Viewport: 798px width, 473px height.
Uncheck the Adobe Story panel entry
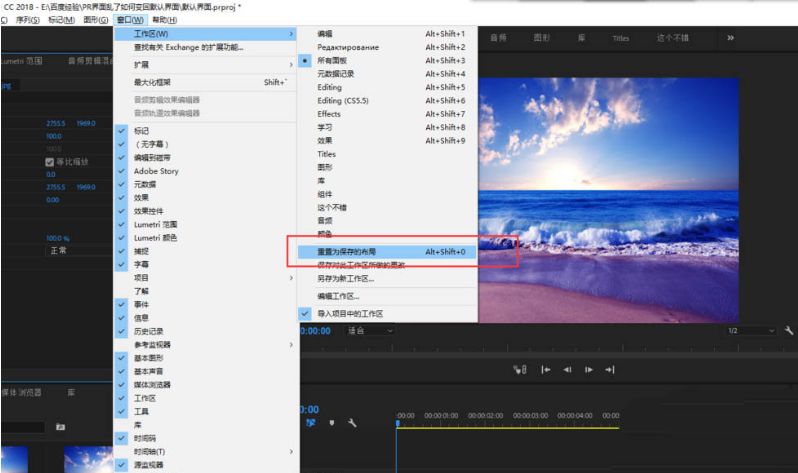click(x=155, y=171)
